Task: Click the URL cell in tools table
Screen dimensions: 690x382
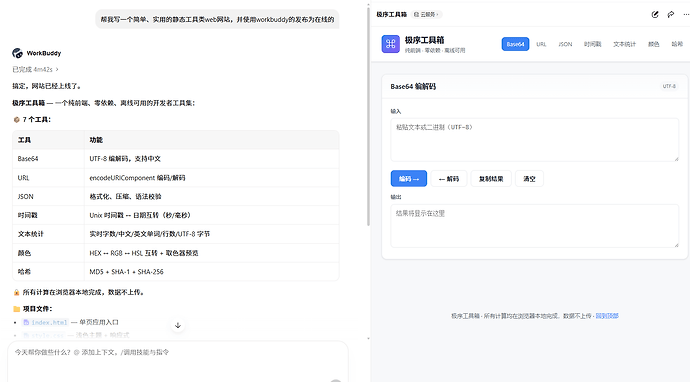Action: click(48, 178)
